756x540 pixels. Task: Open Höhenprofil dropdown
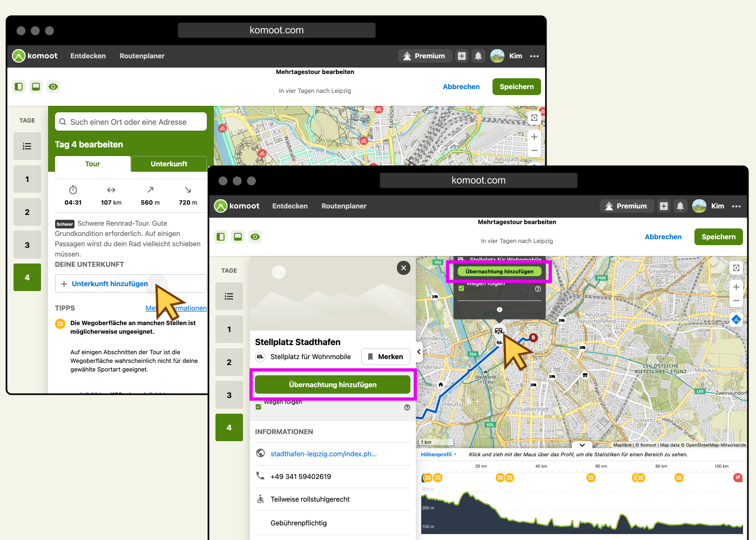[x=438, y=455]
